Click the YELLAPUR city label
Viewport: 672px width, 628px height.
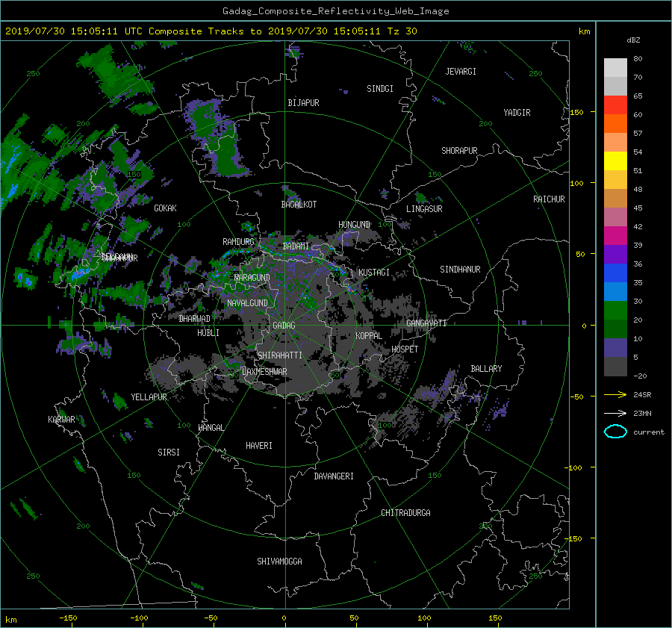[x=149, y=397]
